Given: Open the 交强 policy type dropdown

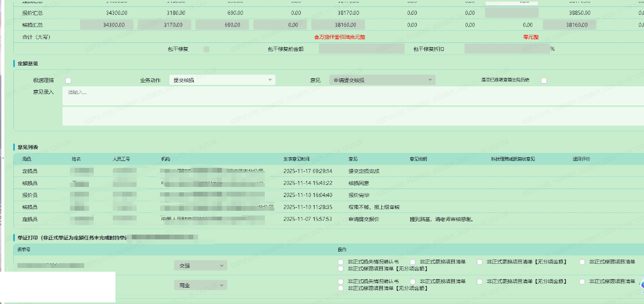Looking at the screenshot, I should point(200,266).
